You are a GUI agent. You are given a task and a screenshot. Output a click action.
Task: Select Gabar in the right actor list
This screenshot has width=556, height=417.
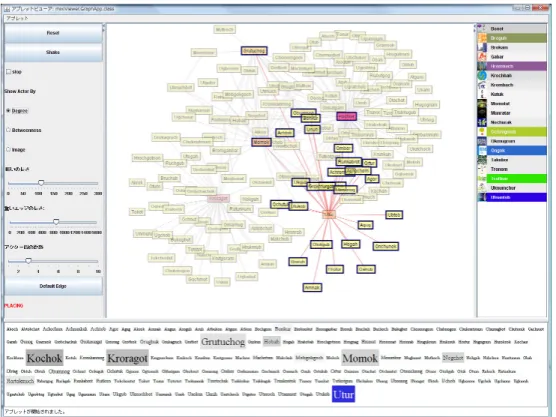(x=512, y=57)
